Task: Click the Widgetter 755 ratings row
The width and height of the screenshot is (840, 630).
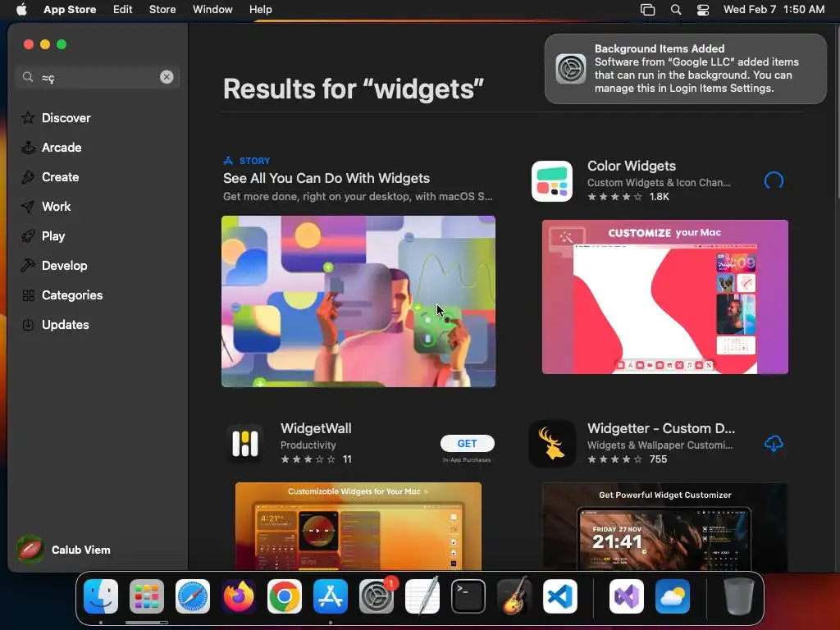Action: pos(628,459)
